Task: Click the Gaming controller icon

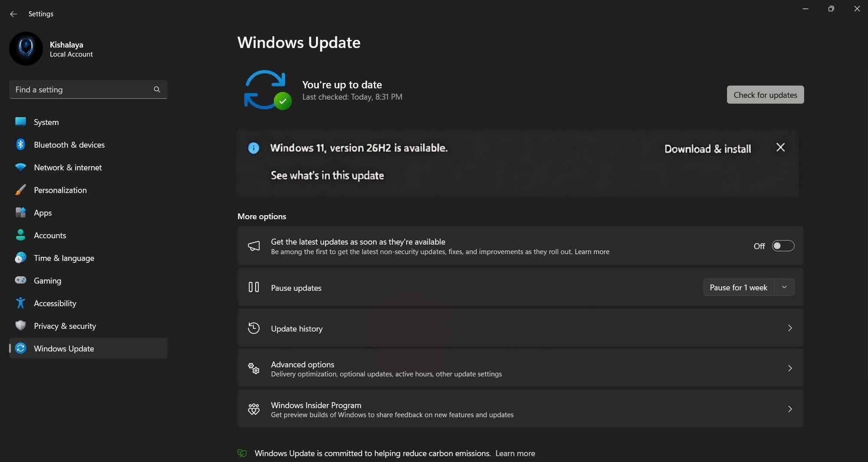Action: point(20,280)
